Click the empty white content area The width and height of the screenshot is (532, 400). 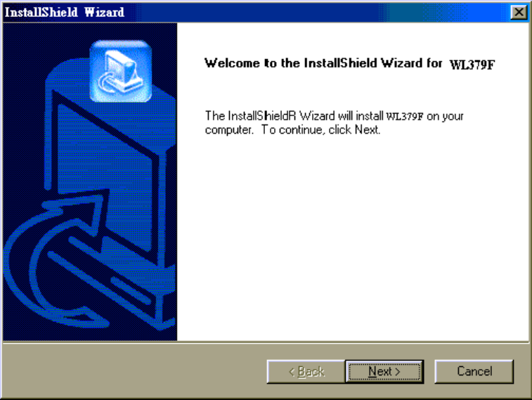353,238
